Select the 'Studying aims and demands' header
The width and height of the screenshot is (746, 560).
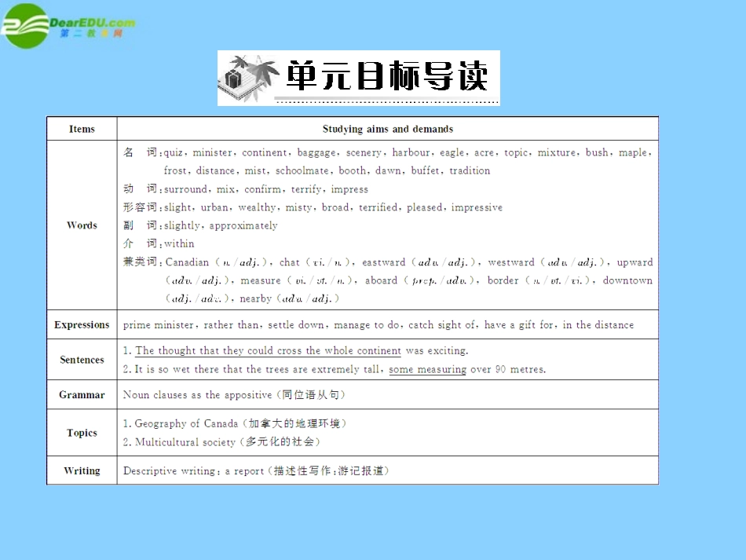(388, 129)
